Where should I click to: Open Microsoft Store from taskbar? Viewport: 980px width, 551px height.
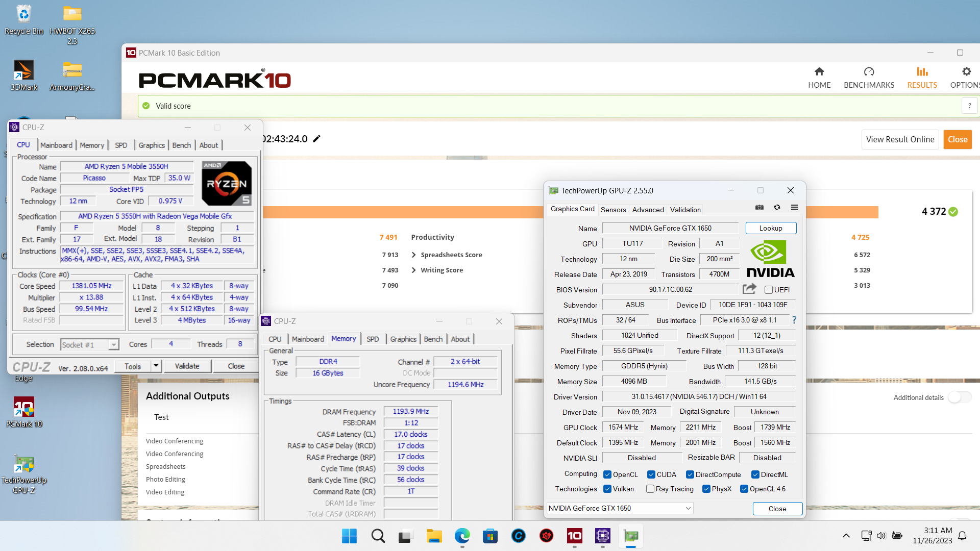(490, 536)
